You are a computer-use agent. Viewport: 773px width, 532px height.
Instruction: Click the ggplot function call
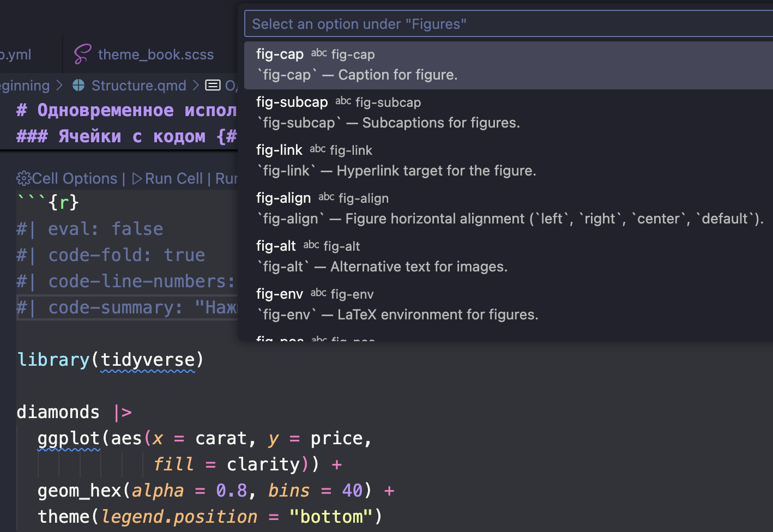coord(69,438)
